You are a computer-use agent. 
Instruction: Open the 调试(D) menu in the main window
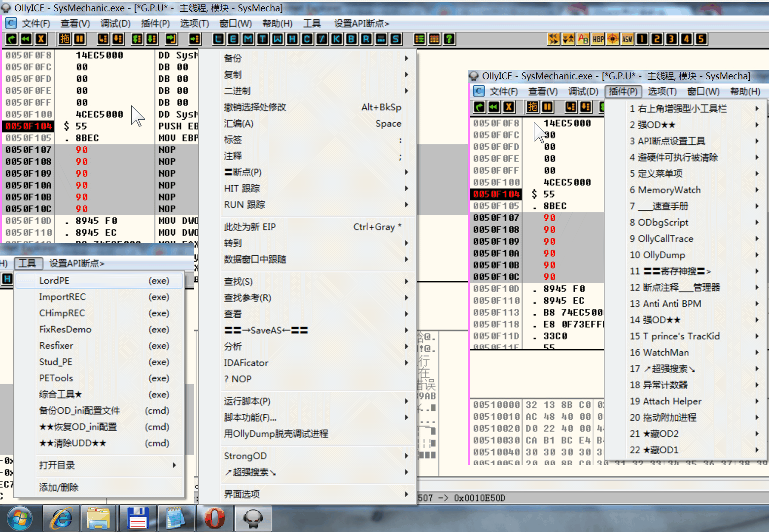115,23
